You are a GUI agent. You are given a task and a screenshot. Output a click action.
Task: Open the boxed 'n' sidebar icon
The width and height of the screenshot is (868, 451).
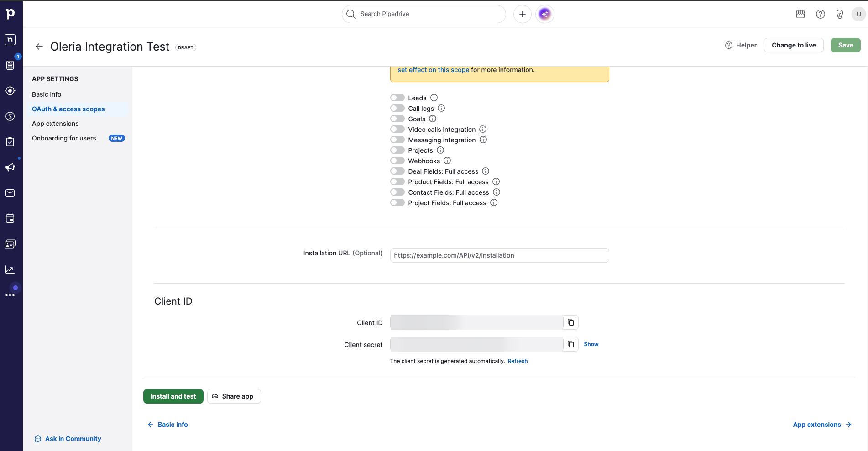10,40
